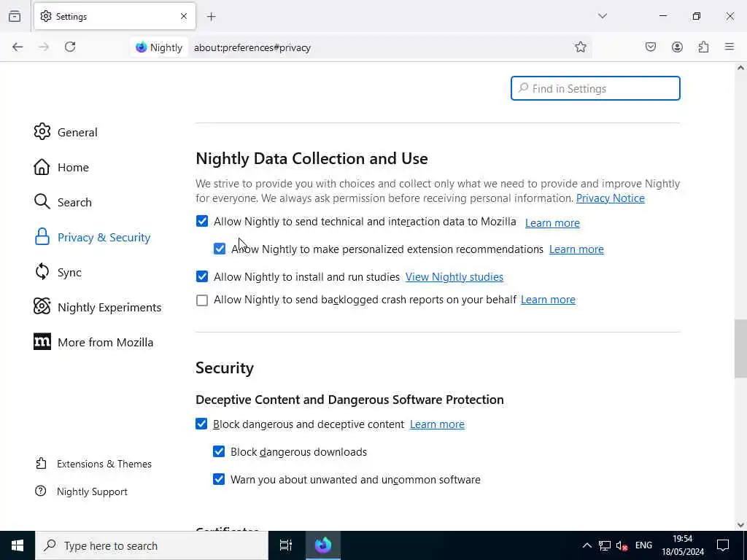Image resolution: width=747 pixels, height=560 pixels.
Task: Open a new tab with plus button
Action: coord(212,17)
